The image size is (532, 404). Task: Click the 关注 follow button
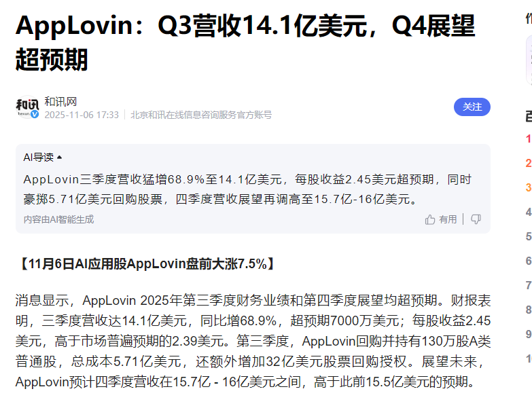[472, 107]
